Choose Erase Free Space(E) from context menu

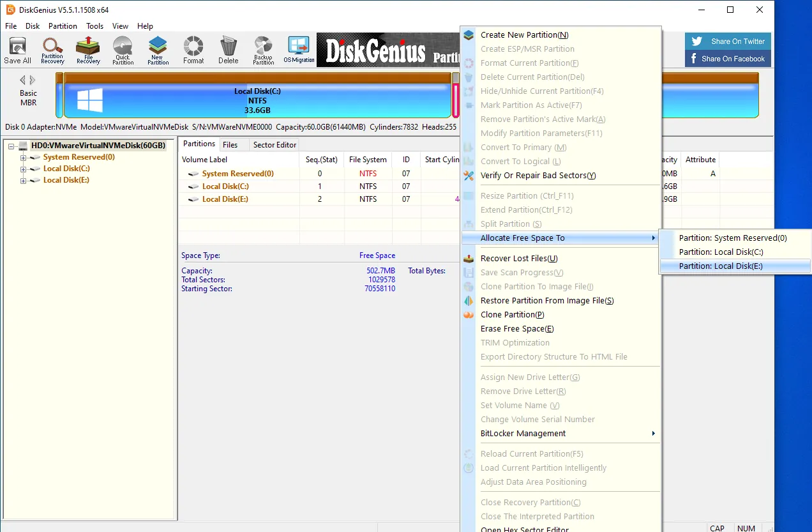[560, 329]
